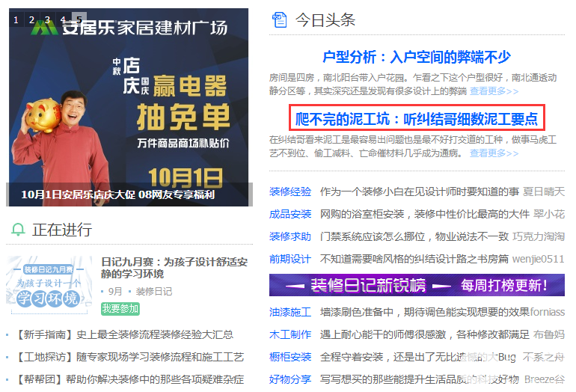Click the bell icon beside 正在进行
This screenshot has height=392, width=576.
point(18,230)
